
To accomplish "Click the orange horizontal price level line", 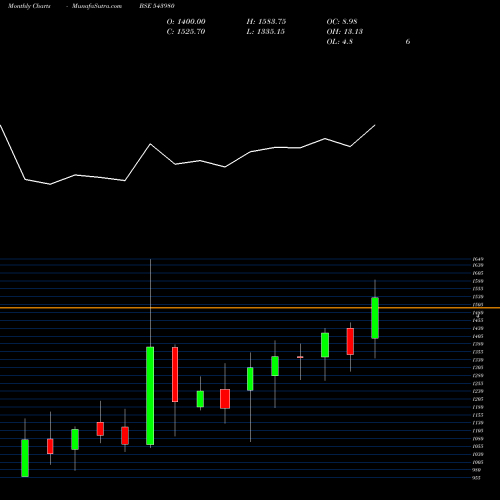I will click(x=250, y=308).
